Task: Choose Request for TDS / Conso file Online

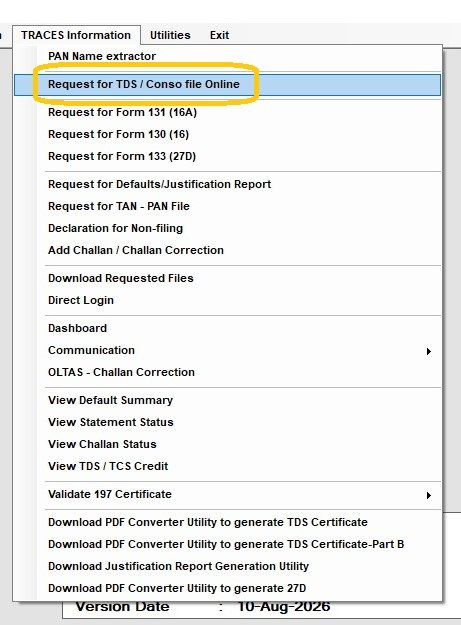Action: tap(228, 85)
